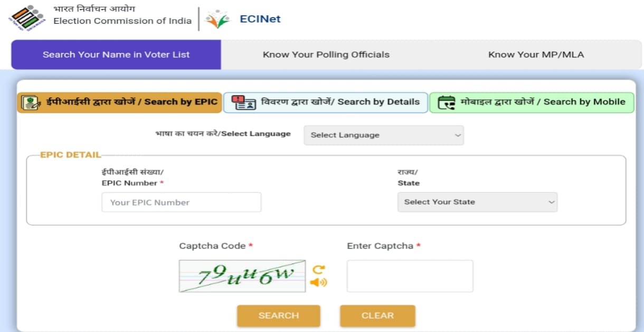
Task: Open the Select Language dropdown
Action: click(383, 135)
